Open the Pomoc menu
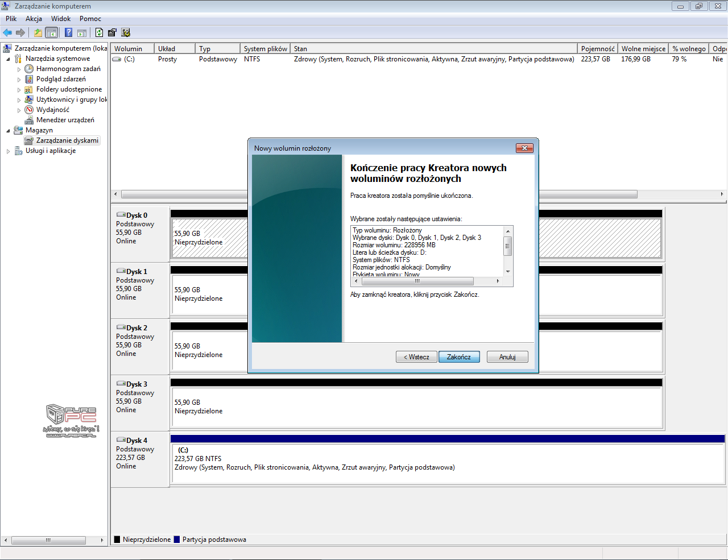Screen dimensions: 728x560 tap(90, 19)
